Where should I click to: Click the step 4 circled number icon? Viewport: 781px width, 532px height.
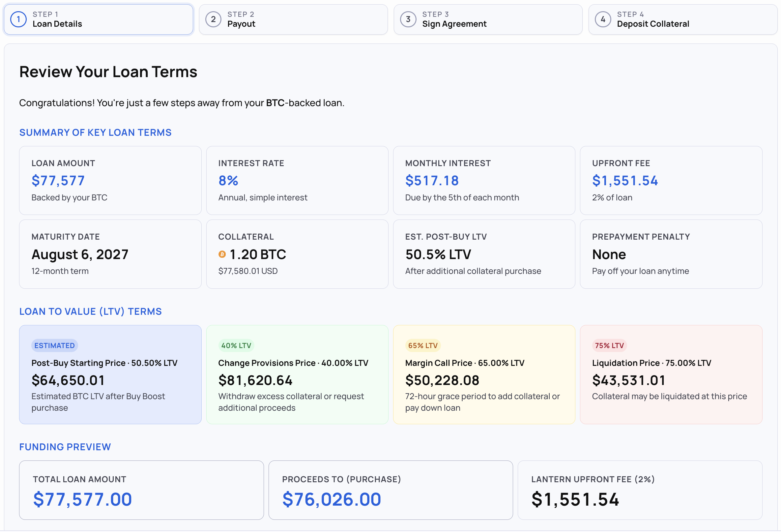point(603,19)
